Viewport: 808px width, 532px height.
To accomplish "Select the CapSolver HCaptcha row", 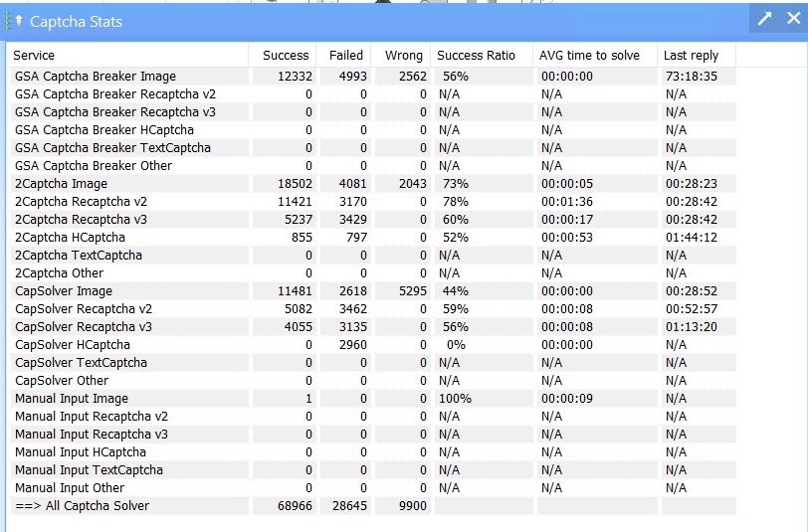I will 373,344.
